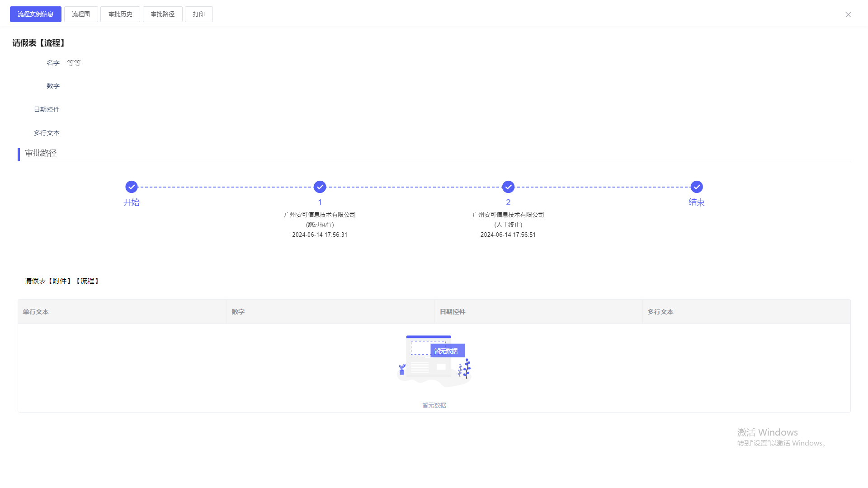
Task: Click the 人工终止 status under step 2
Action: (x=508, y=225)
